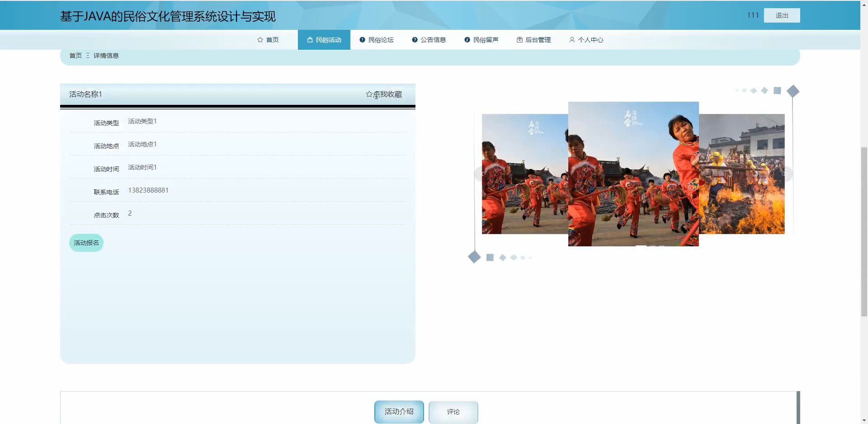Click the active carousel indicator under center image
Screen dimensions: 868x424
641,246
